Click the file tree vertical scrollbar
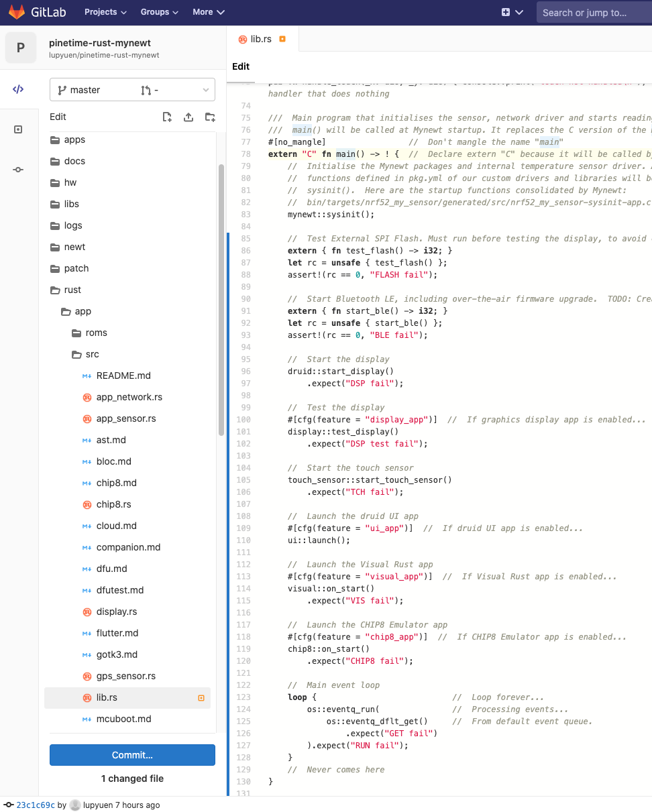The image size is (652, 812). (x=221, y=302)
